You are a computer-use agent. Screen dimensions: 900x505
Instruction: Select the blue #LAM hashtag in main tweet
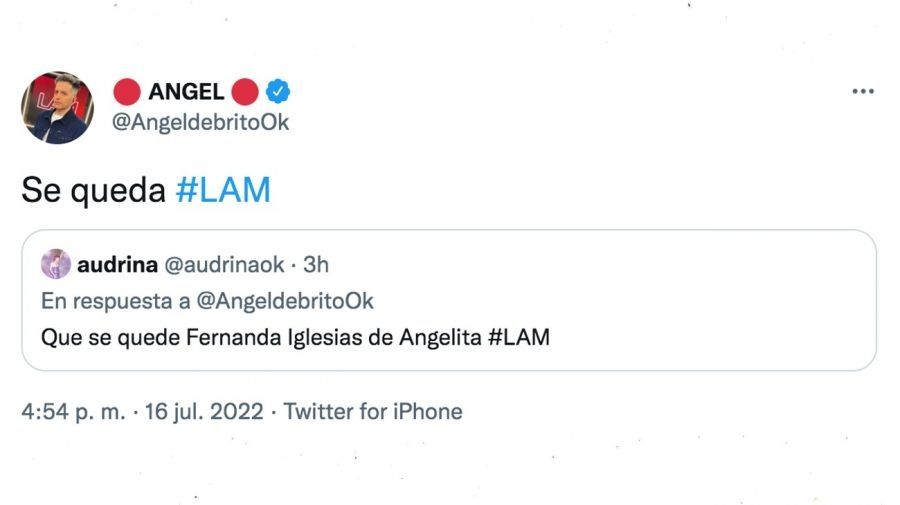tap(223, 190)
